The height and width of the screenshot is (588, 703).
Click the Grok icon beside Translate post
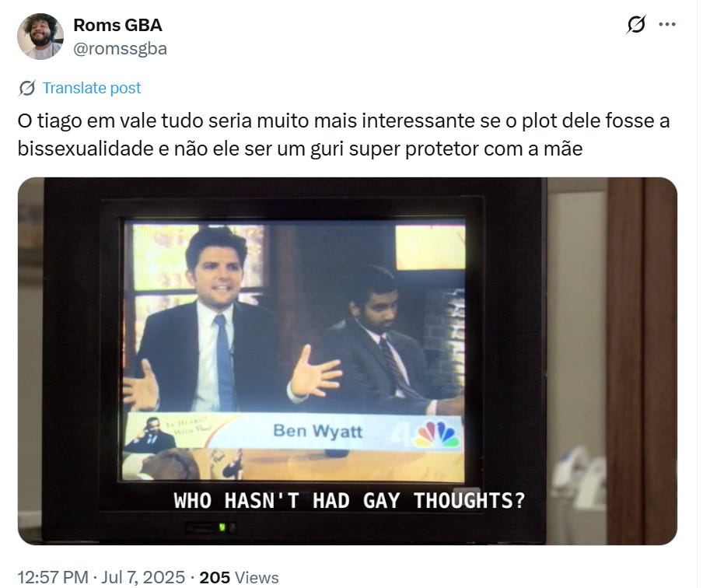pyautogui.click(x=27, y=88)
